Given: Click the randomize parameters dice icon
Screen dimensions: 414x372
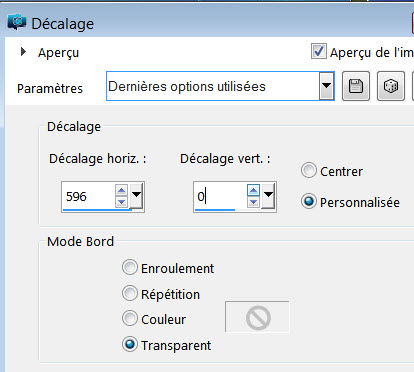Looking at the screenshot, I should click(x=391, y=86).
